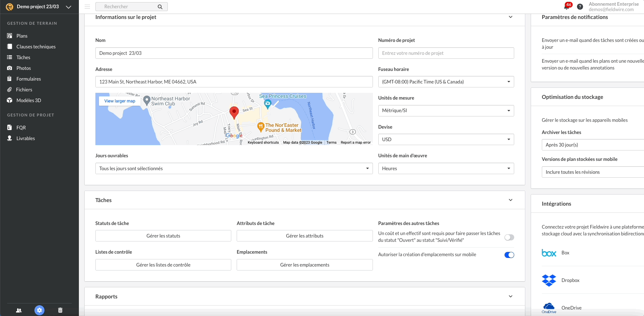Click the red location pin on the map
Image resolution: width=644 pixels, height=316 pixels.
(x=234, y=112)
